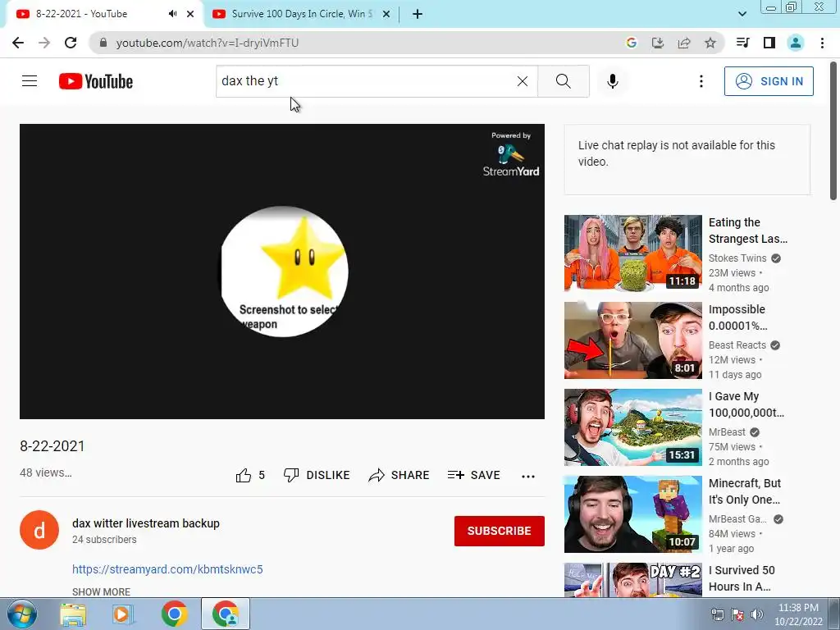The image size is (840, 630).
Task: Click the '48 views...' text
Action: 46,472
